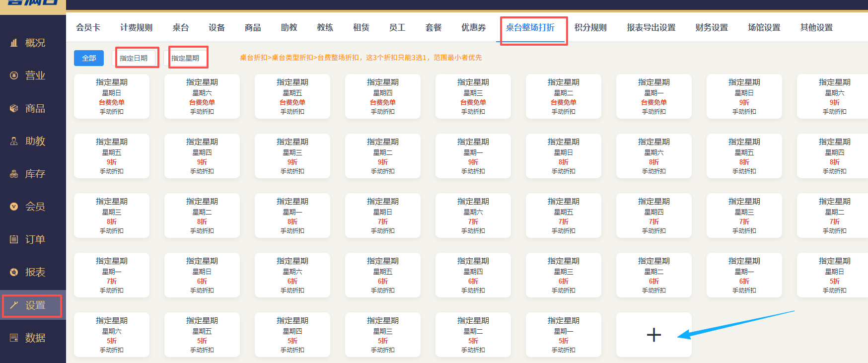
Task: Click the 概况 bar chart icon in sidebar
Action: [x=14, y=43]
